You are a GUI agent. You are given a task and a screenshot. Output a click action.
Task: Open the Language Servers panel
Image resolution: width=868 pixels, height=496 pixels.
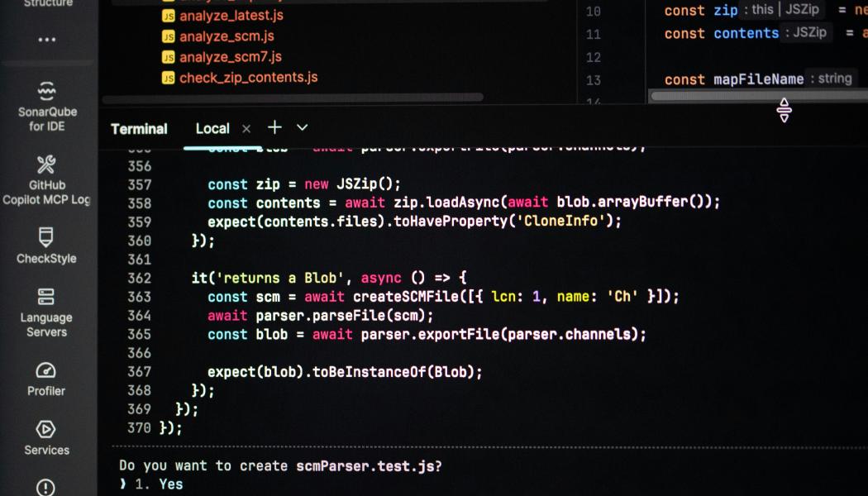46,312
